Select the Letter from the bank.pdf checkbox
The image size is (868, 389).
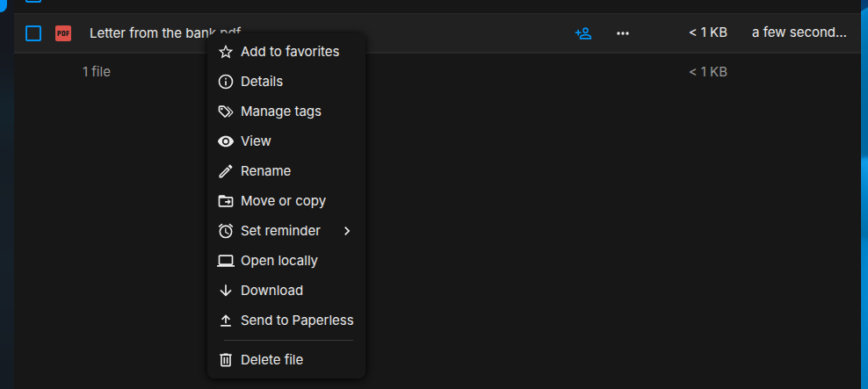(x=33, y=33)
